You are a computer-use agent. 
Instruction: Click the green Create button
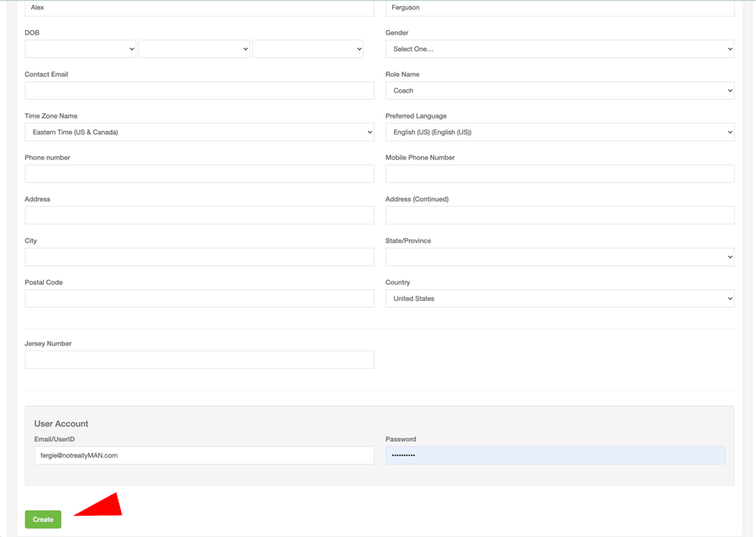(x=43, y=519)
